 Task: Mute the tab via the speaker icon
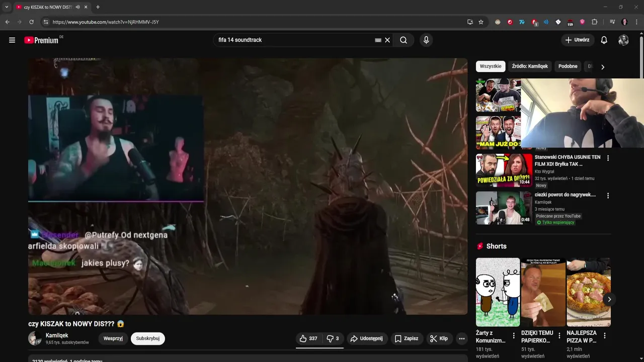coord(78,7)
